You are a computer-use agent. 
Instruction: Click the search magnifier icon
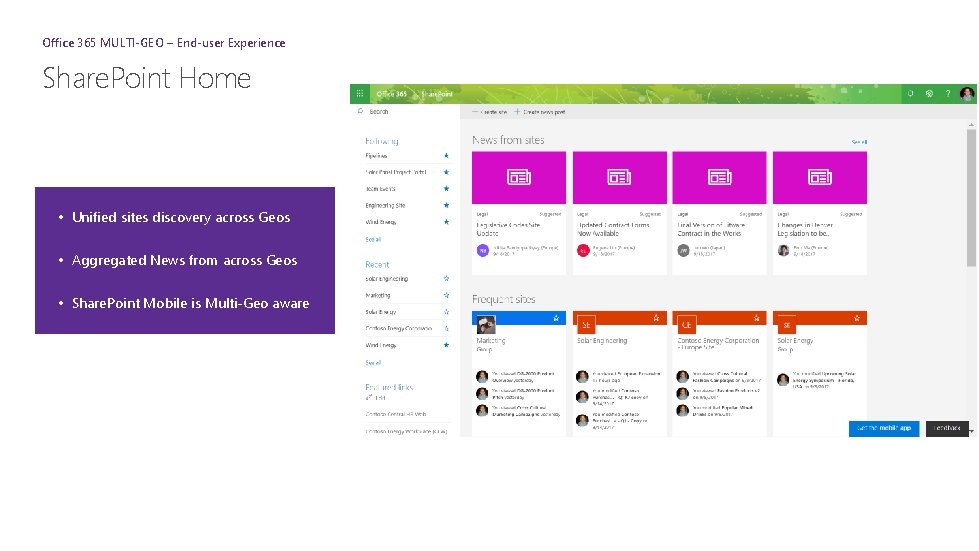pos(360,111)
